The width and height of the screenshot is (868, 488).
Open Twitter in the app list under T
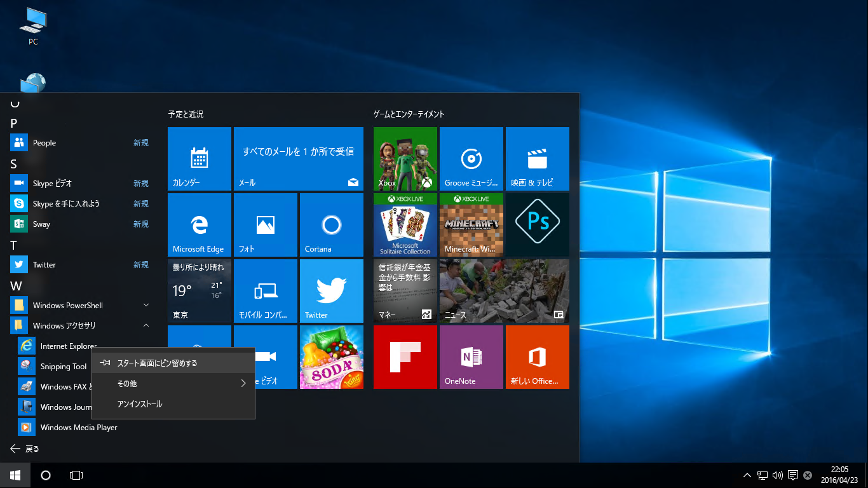(x=79, y=264)
